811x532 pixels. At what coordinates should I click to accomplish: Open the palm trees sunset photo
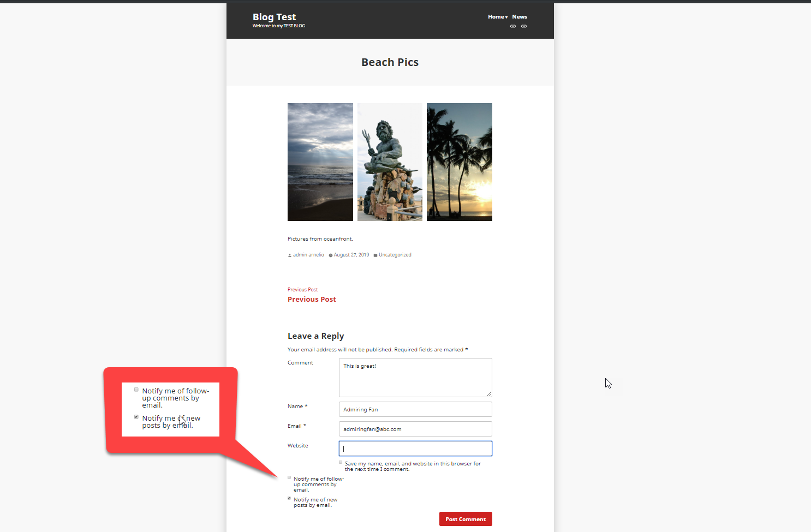pyautogui.click(x=459, y=162)
